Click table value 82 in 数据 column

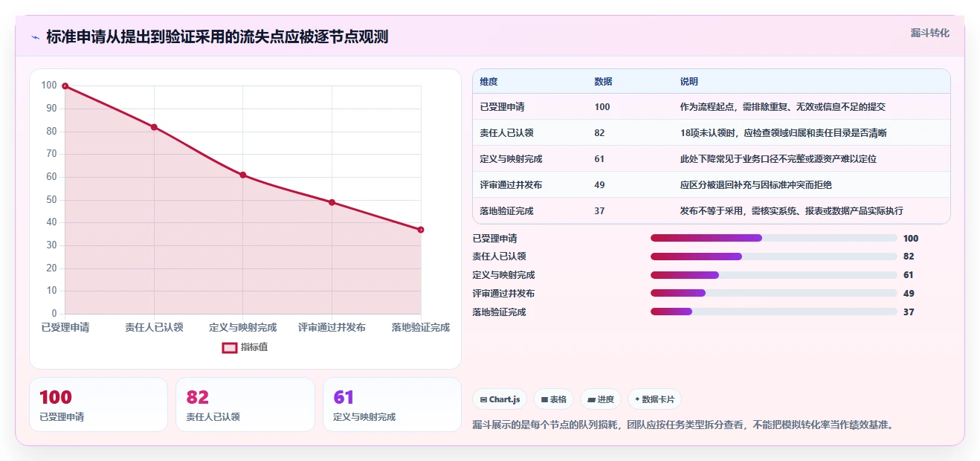(x=600, y=133)
